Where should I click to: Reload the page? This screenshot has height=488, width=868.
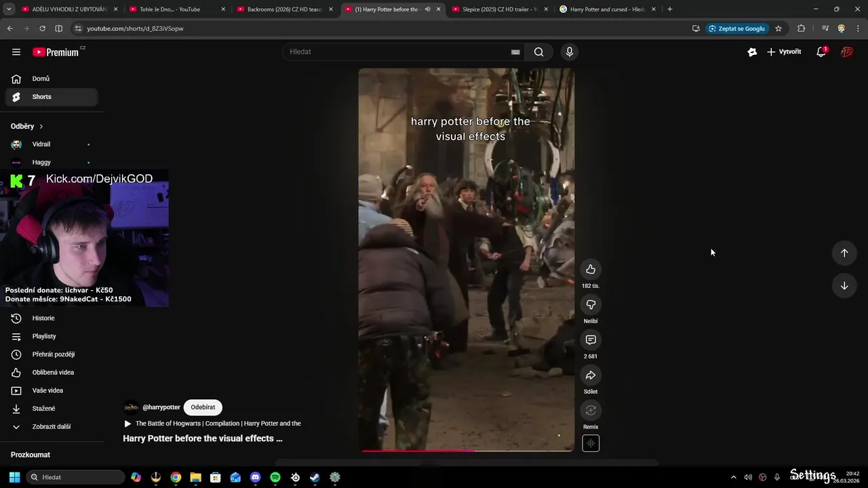[42, 28]
